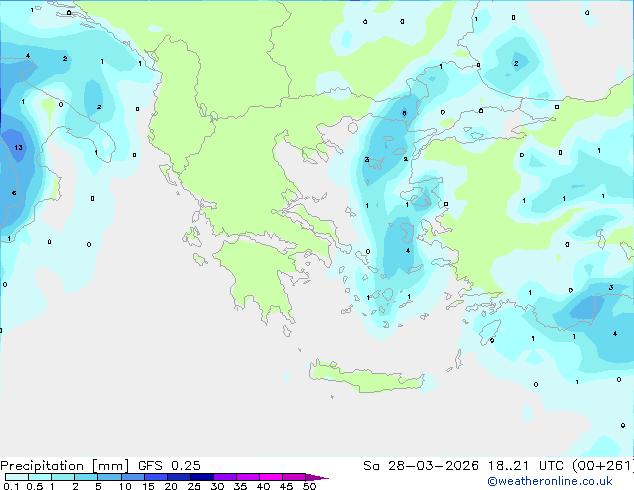
Task: Click the legend label '25'
Action: tap(194, 486)
